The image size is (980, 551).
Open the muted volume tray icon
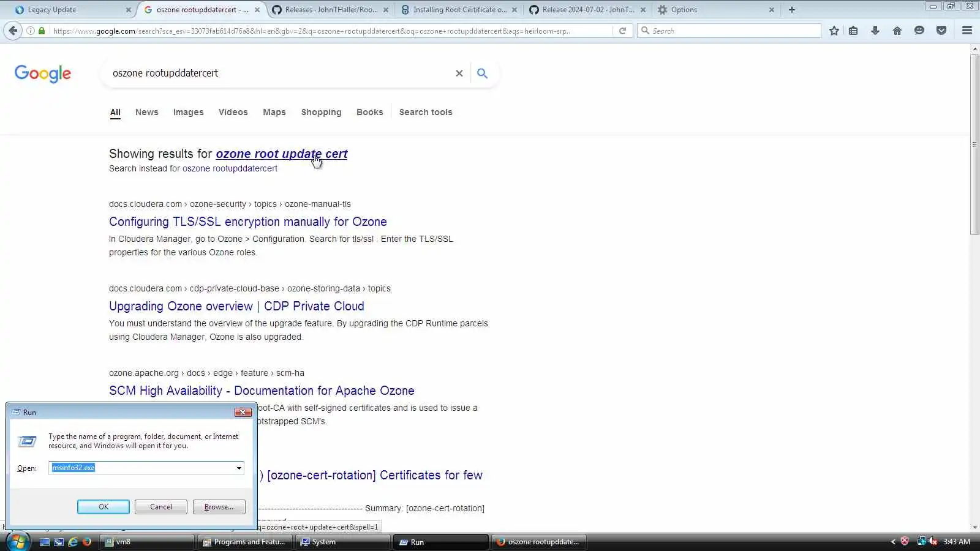(x=933, y=541)
